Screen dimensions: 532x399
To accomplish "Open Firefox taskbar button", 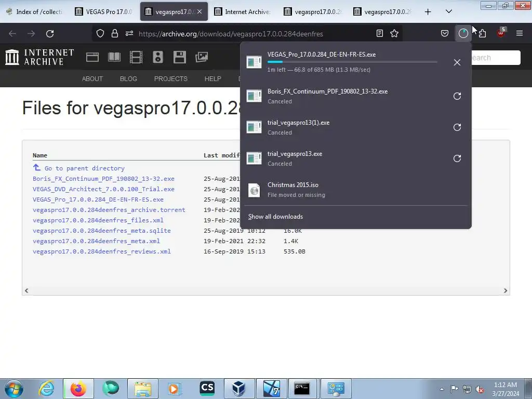I will [78, 389].
